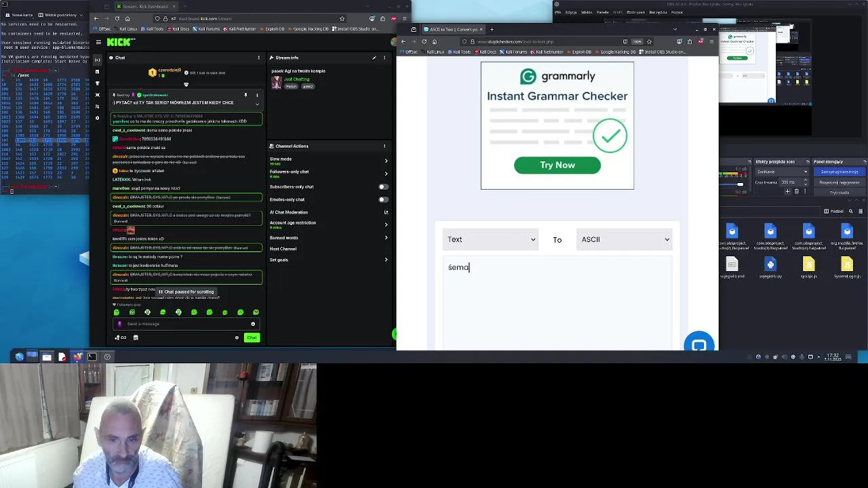This screenshot has height=488, width=868.
Task: Toggle Emotes-only chat
Action: click(383, 199)
